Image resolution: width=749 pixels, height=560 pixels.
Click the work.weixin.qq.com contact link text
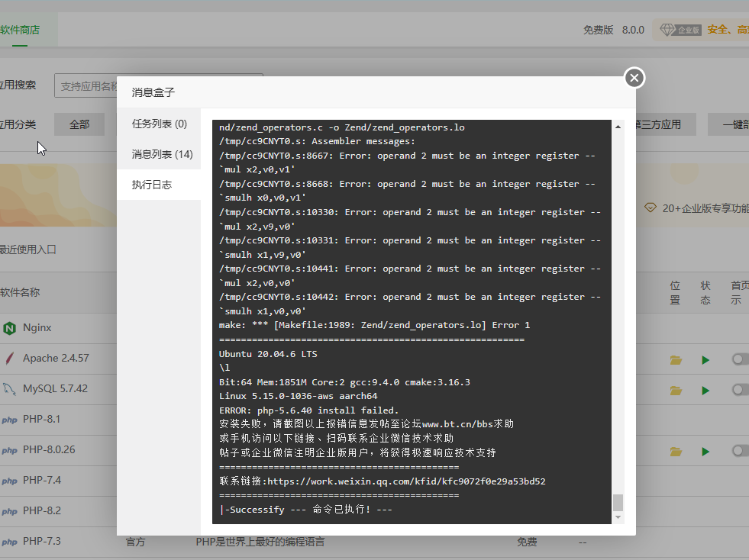(x=406, y=481)
